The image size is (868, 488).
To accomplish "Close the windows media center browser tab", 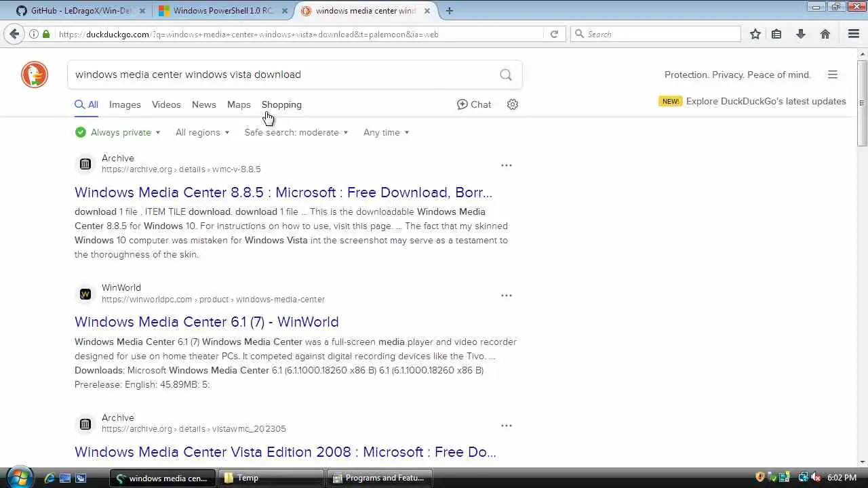I will [x=427, y=11].
